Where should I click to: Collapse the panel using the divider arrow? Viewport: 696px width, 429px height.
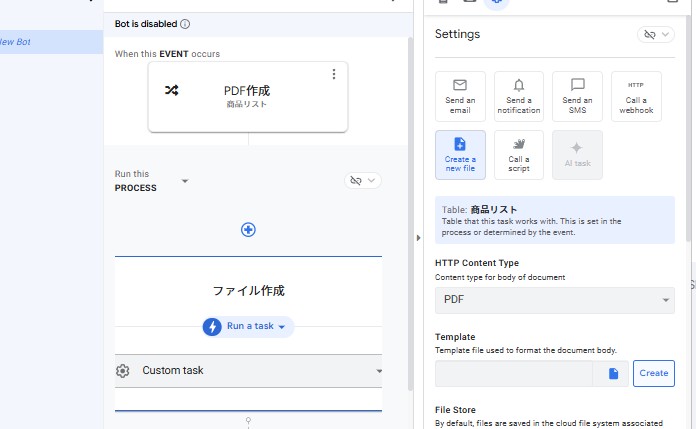click(418, 237)
